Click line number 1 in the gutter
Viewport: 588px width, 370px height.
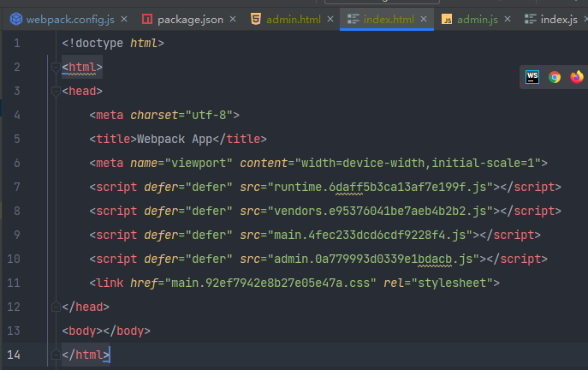(17, 43)
